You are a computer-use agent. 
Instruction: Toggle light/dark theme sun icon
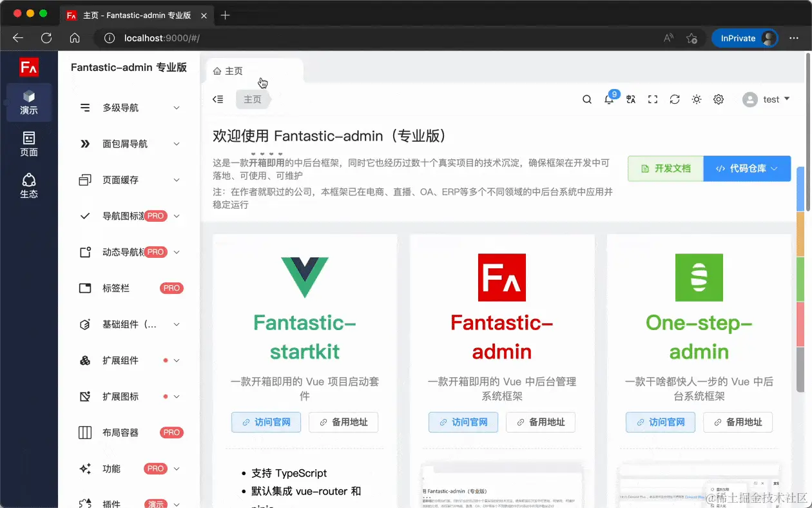click(x=697, y=99)
